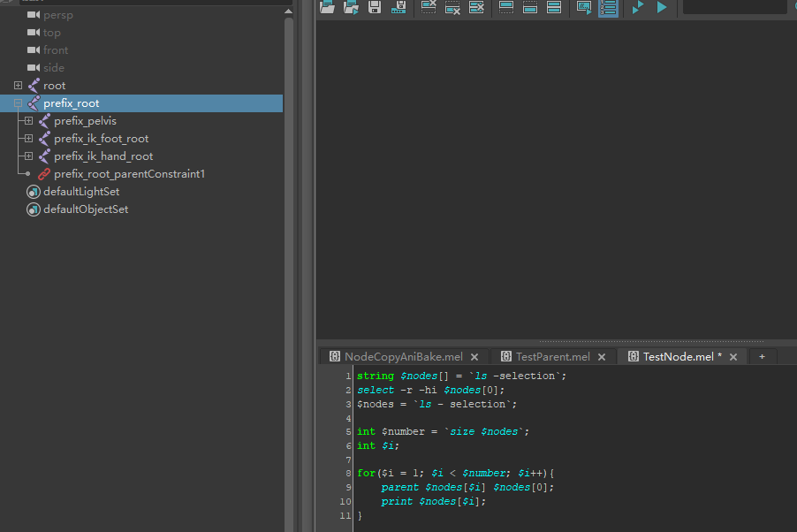
Task: Click the side camera icon
Action: [34, 68]
